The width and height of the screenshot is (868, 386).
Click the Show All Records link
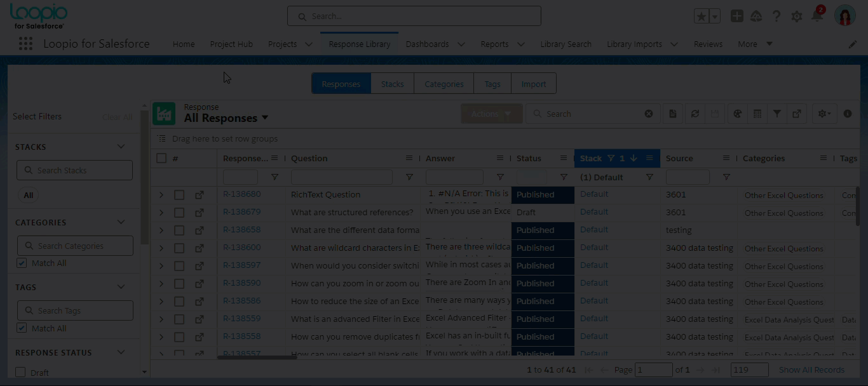tap(811, 369)
